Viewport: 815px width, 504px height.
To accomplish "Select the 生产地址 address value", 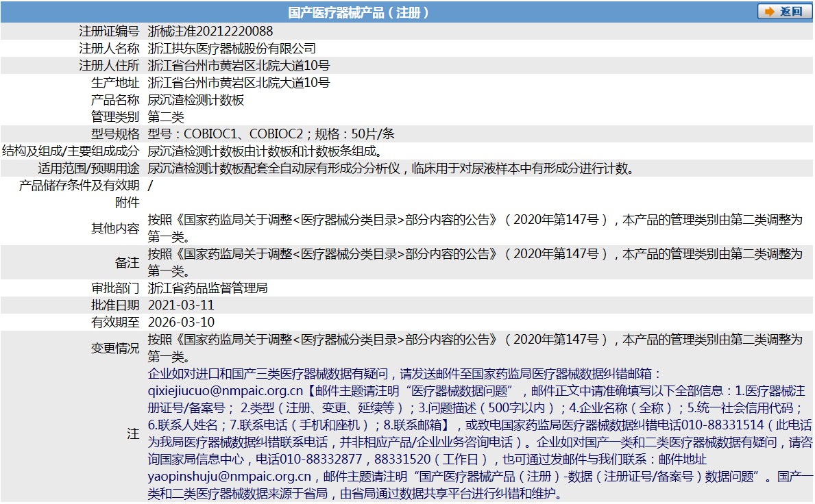I will point(239,83).
